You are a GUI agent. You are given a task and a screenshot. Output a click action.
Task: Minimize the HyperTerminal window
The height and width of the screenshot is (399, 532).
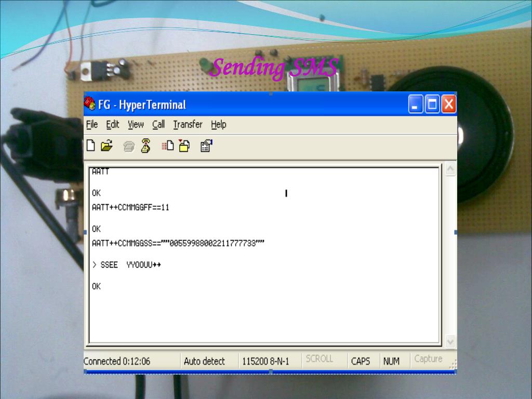(x=415, y=104)
